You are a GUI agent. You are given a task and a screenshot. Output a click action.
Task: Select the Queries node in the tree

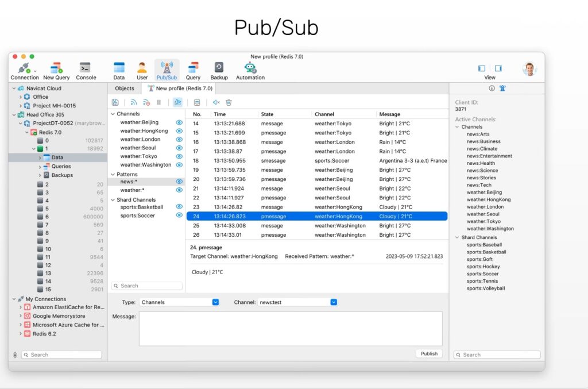[61, 166]
